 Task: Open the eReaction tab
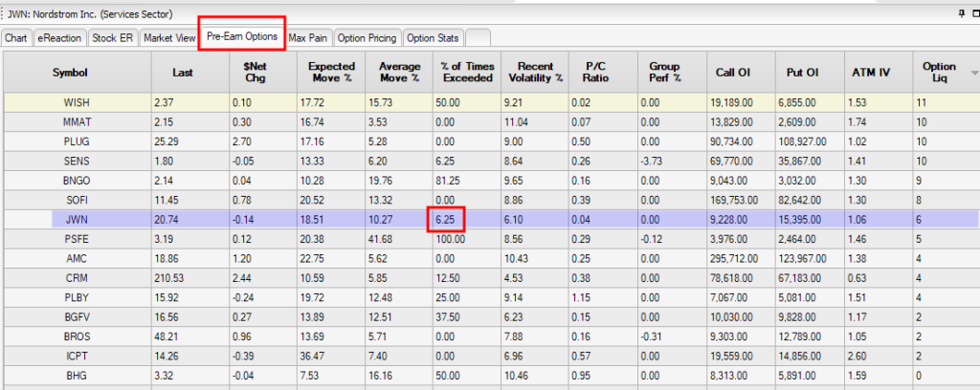coord(59,38)
